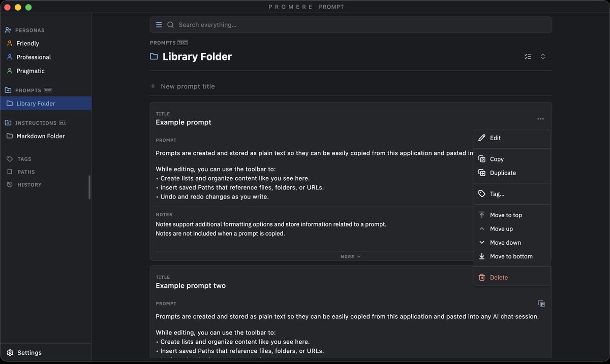Expand MORE on Example prompt card
Screen dimensions: 610x364
tap(351, 257)
